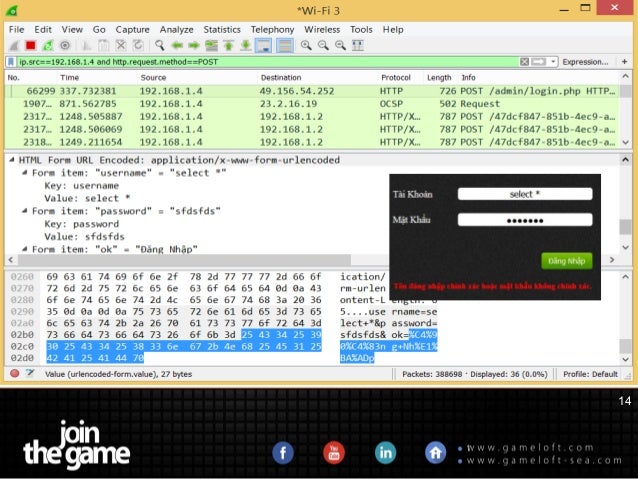Open the View menu

click(72, 29)
